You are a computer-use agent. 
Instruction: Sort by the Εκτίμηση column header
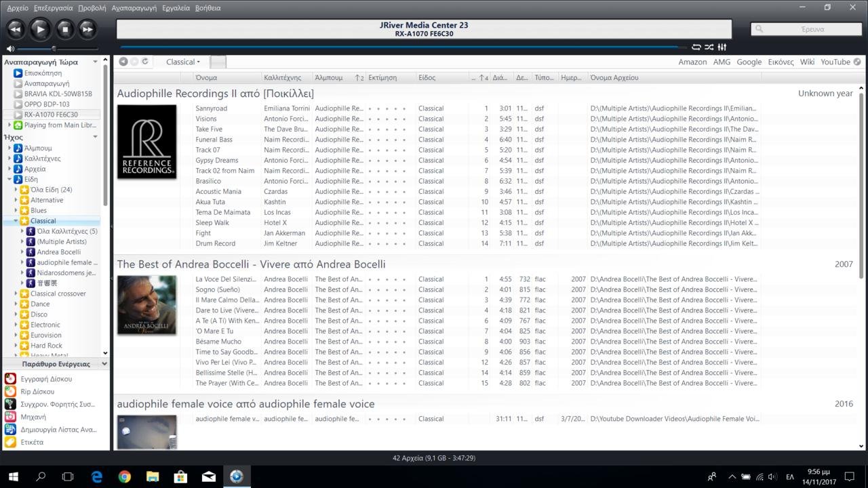click(x=391, y=78)
